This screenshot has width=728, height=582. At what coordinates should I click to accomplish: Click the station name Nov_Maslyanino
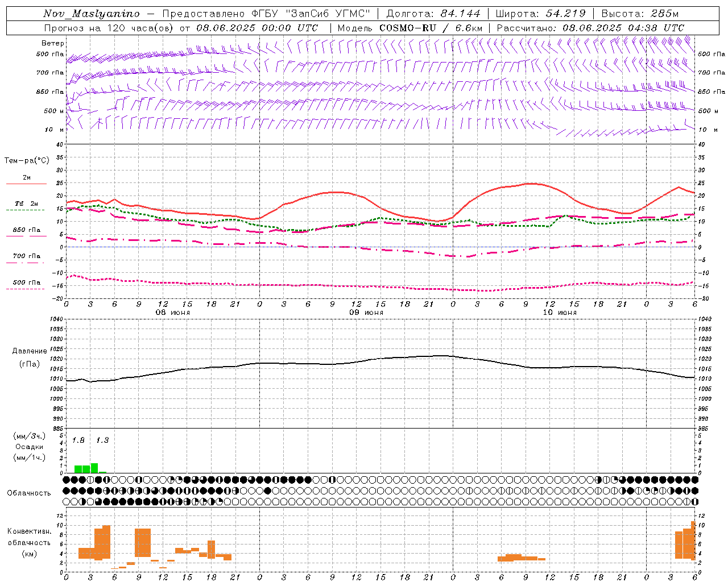92,14
